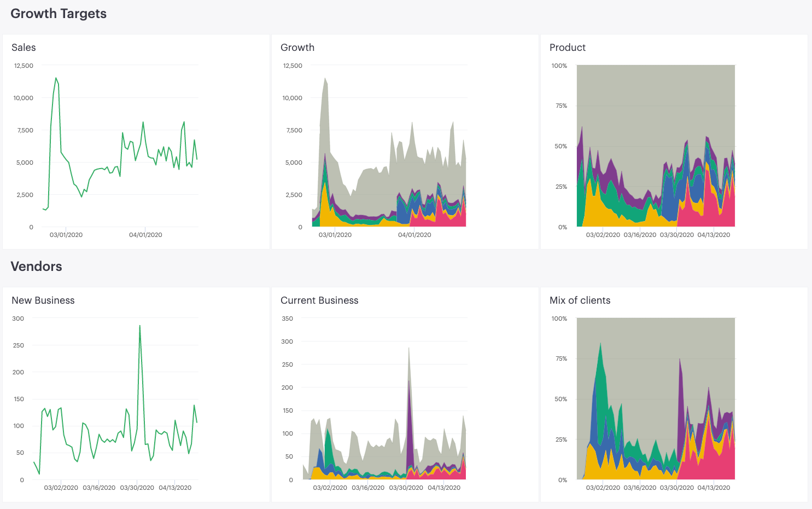Click the gray peak in the Growth chart

[x=325, y=78]
